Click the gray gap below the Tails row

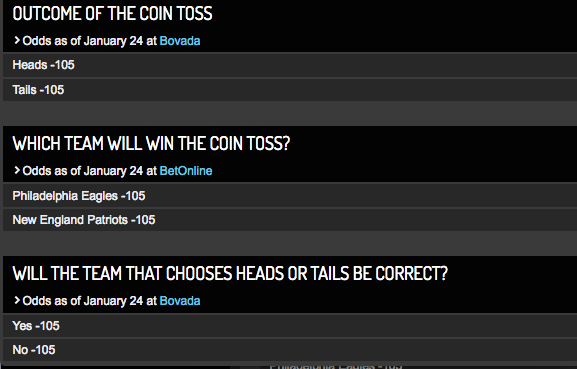(290, 113)
